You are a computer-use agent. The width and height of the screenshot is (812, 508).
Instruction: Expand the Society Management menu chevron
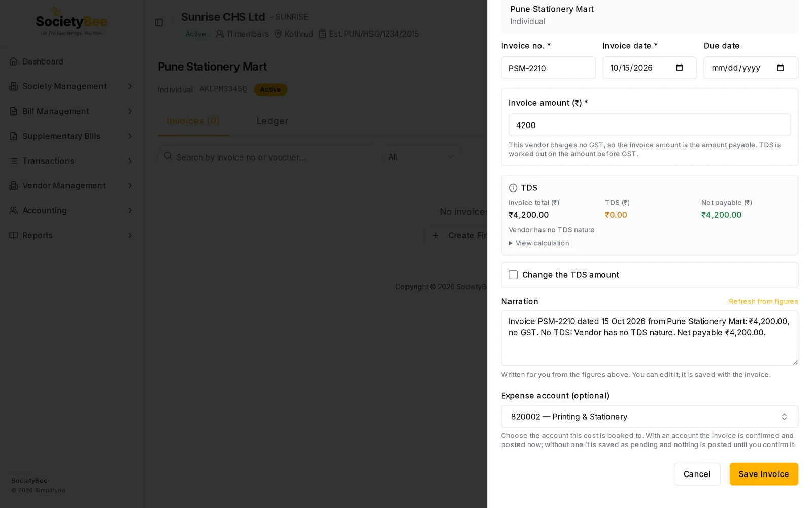click(x=130, y=86)
